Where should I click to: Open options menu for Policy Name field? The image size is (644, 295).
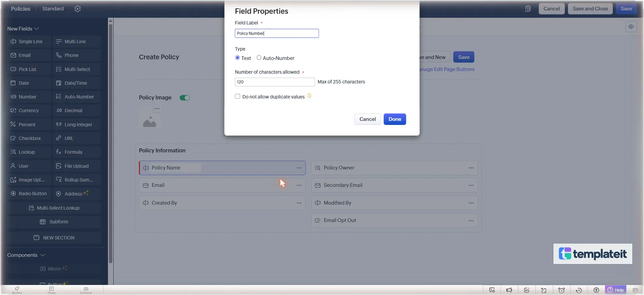pos(299,168)
